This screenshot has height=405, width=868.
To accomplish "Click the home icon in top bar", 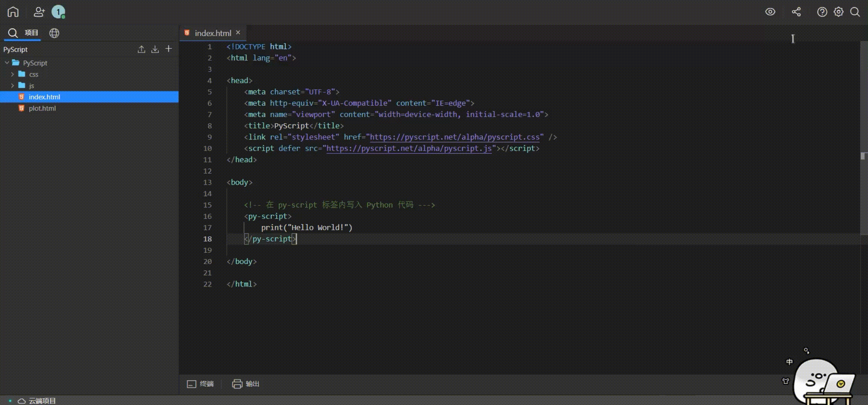I will point(13,12).
